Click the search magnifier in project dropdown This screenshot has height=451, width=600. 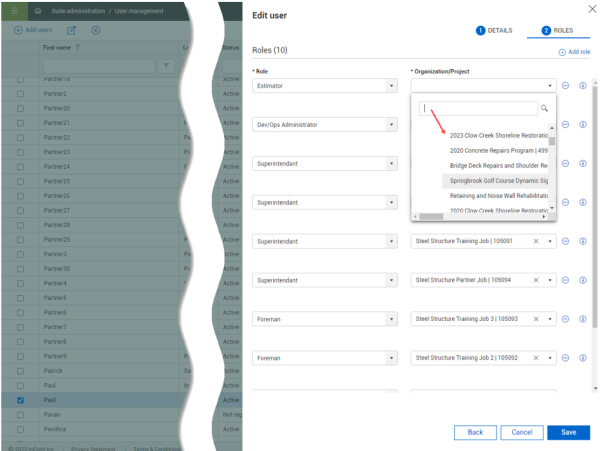[x=544, y=108]
